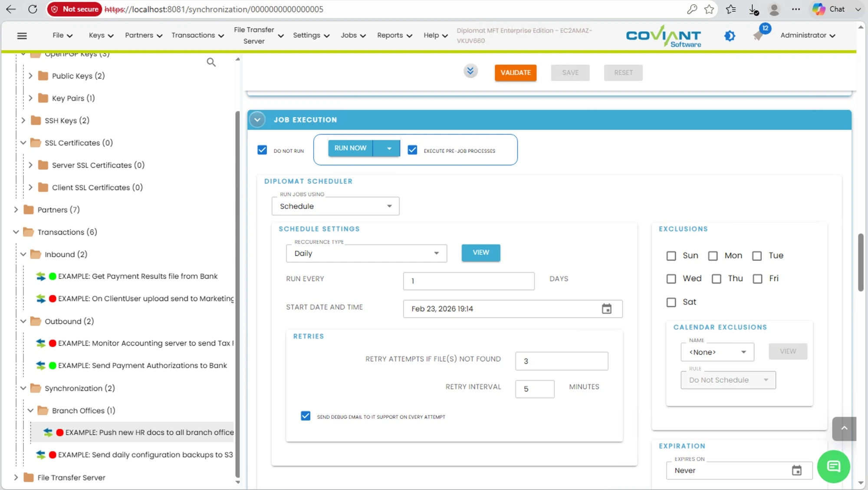Viewport: 868px width, 490px height.
Task: Open browser profile avatar icon
Action: coord(774,9)
